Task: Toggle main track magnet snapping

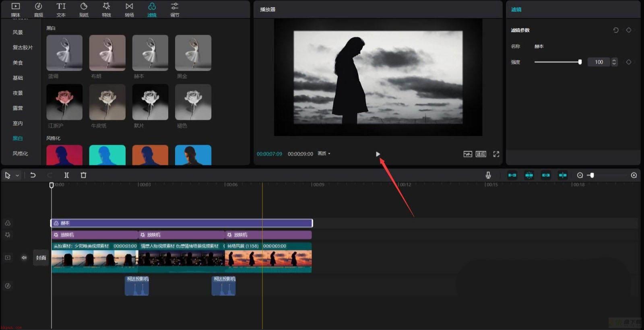Action: (512, 175)
